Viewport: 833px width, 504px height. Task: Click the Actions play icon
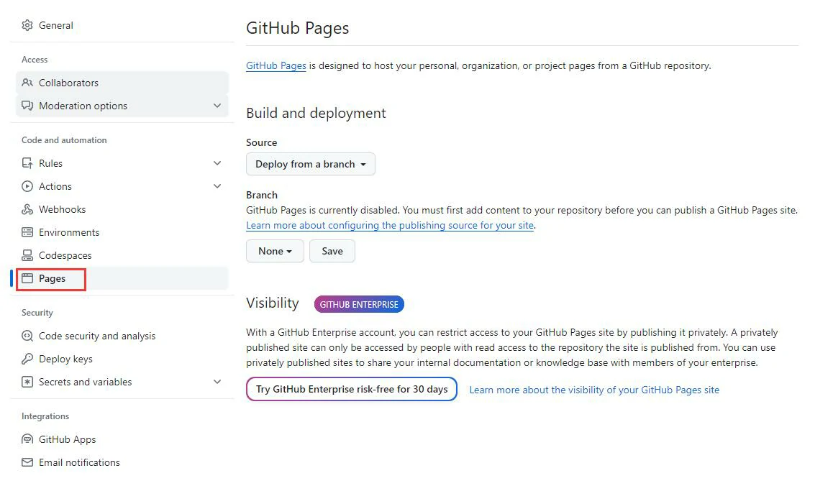click(x=27, y=186)
